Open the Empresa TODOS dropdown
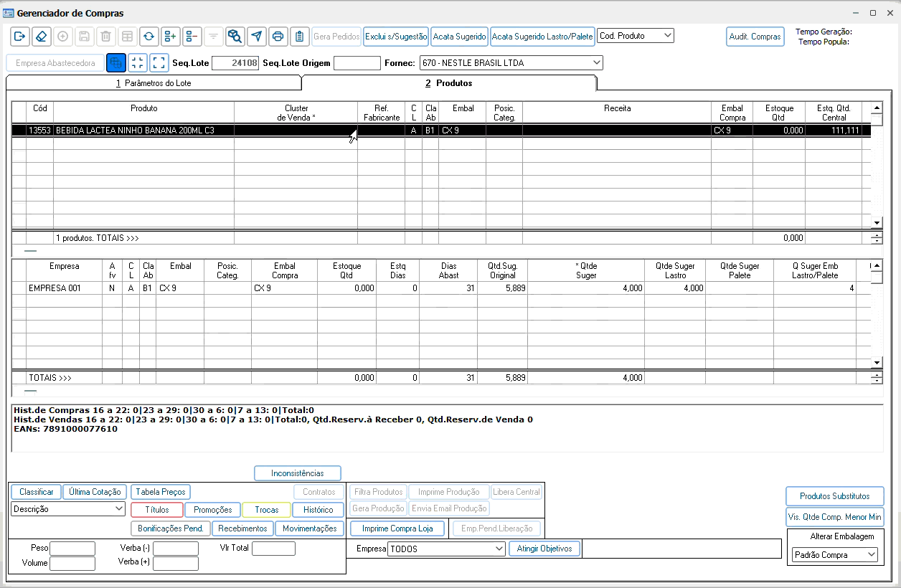This screenshot has height=588, width=901. 446,549
